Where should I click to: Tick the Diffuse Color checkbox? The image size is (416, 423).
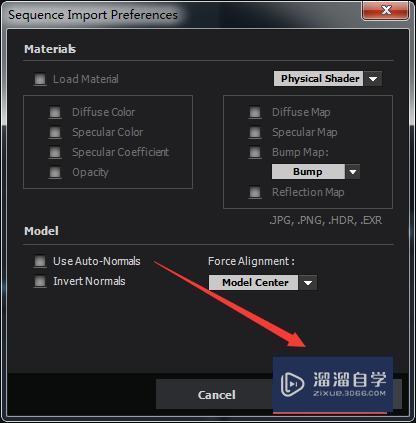click(x=55, y=112)
